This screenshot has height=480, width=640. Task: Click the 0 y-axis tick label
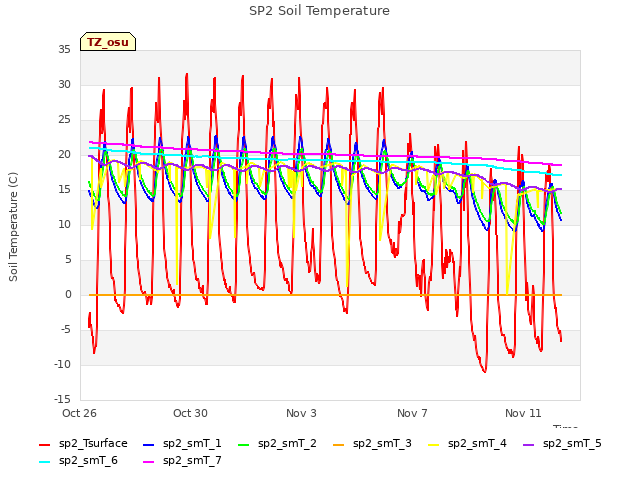(x=68, y=294)
